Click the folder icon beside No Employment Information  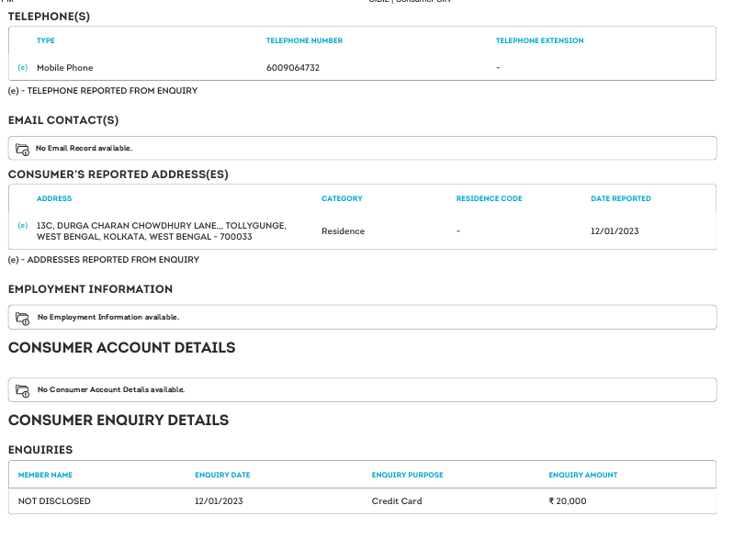pyautogui.click(x=23, y=317)
